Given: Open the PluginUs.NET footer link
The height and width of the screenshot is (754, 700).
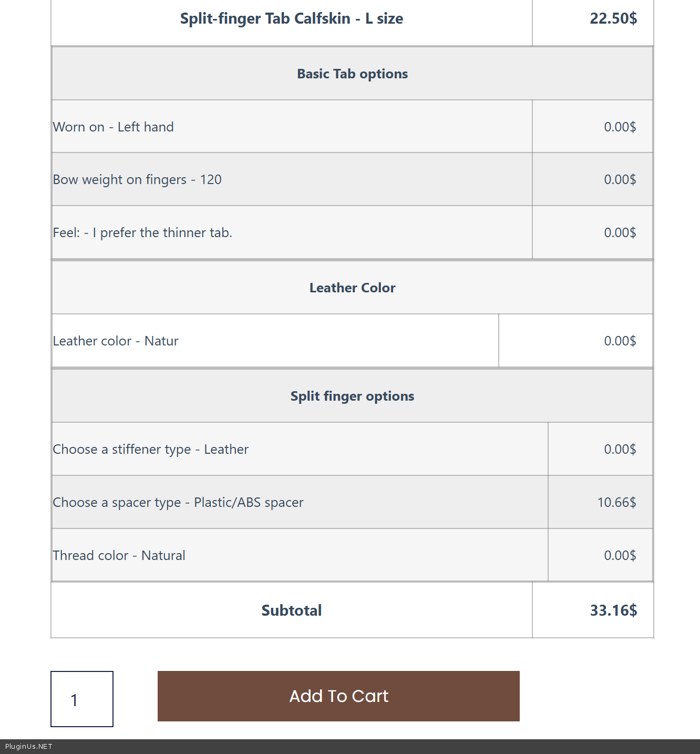Looking at the screenshot, I should 29,747.
